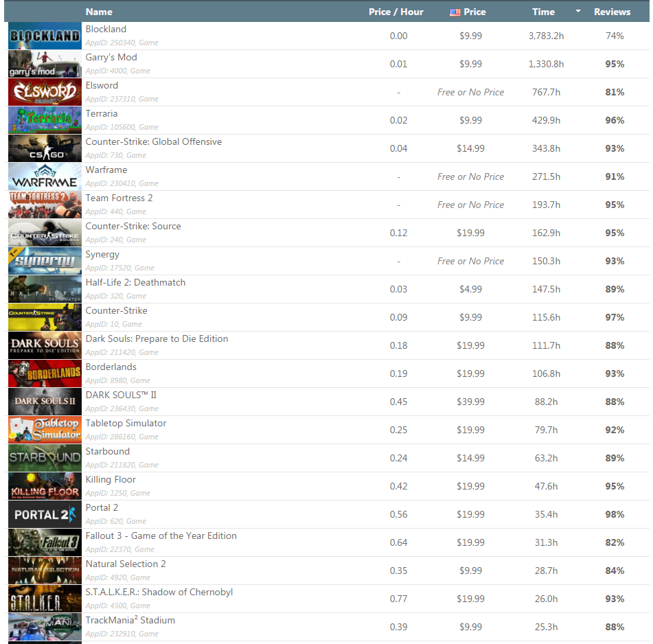Open the Borderlands banner thumbnail

[45, 373]
